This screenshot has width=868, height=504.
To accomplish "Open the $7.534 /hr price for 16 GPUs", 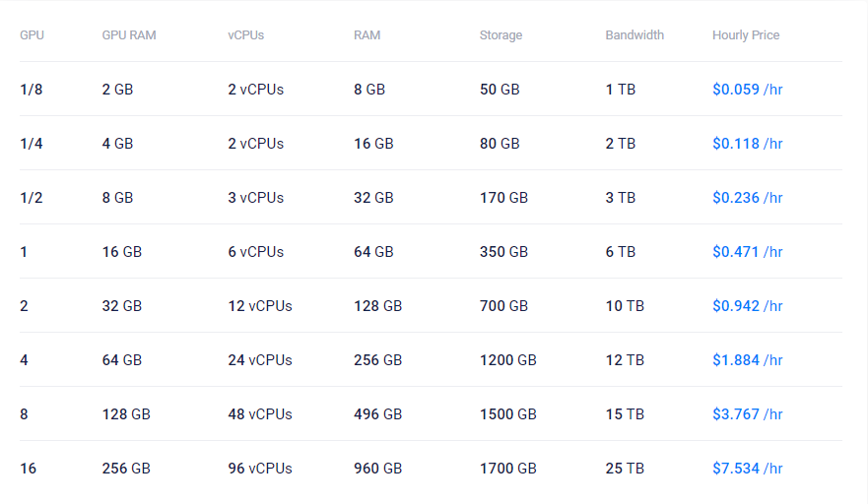I will (747, 469).
